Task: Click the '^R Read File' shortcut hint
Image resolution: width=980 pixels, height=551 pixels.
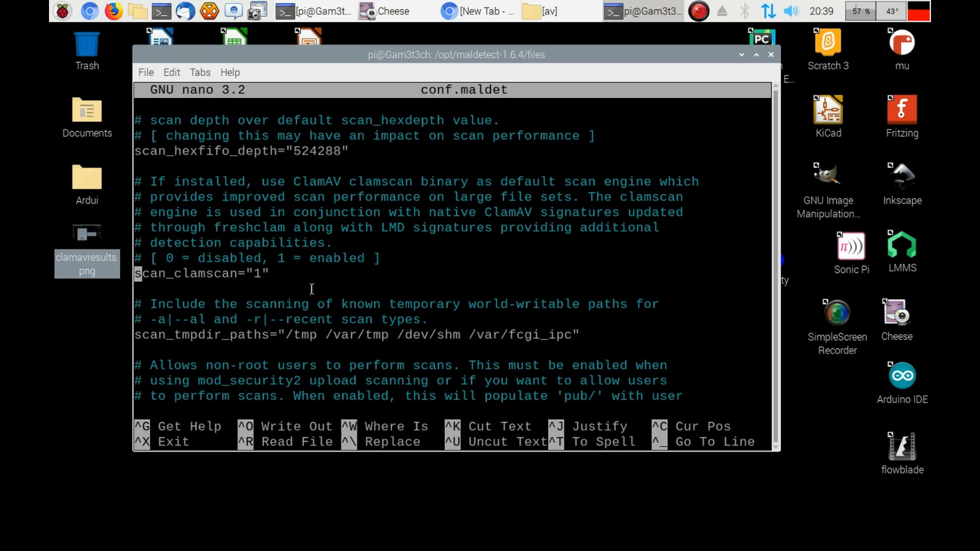Action: pyautogui.click(x=285, y=441)
